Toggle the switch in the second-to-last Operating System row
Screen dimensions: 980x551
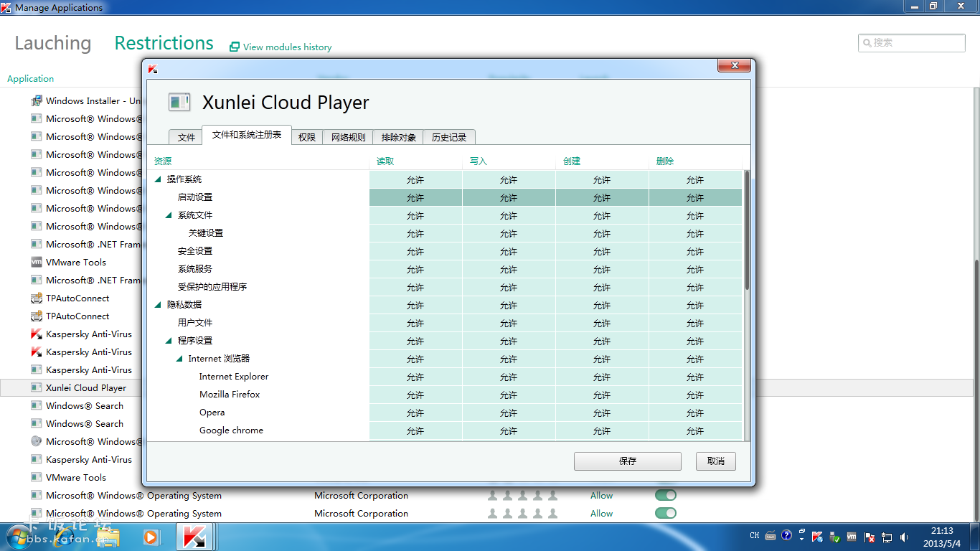pos(666,495)
